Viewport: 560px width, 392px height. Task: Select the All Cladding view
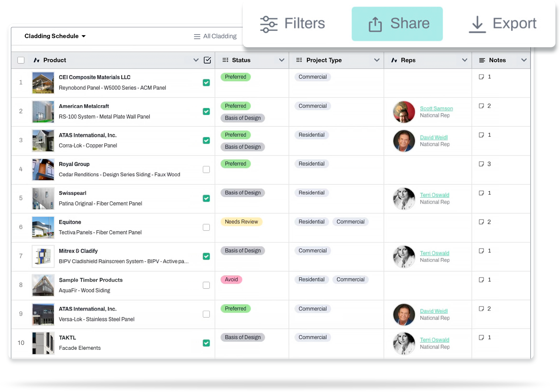click(220, 36)
